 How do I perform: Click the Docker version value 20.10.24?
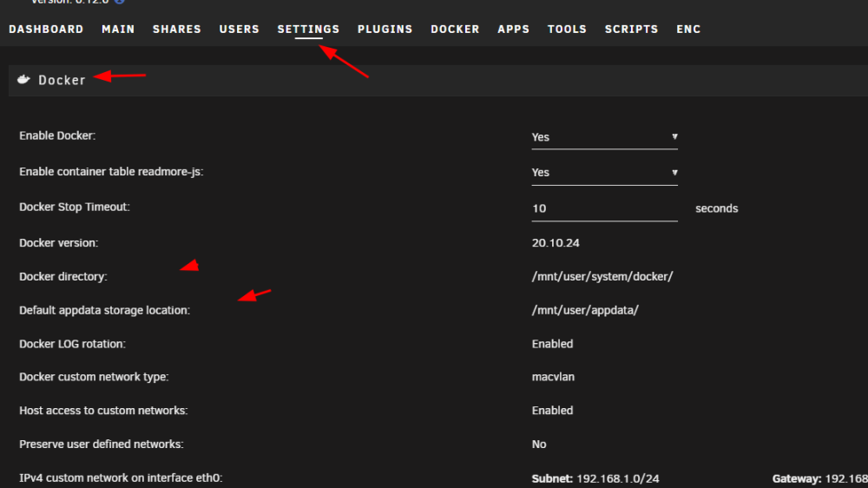(x=556, y=243)
